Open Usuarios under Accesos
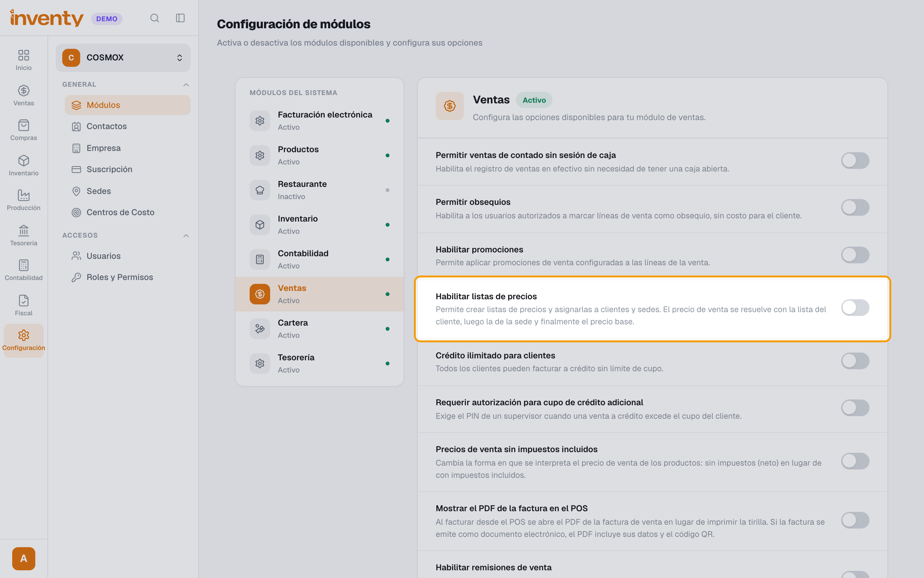This screenshot has height=578, width=924. [127, 256]
